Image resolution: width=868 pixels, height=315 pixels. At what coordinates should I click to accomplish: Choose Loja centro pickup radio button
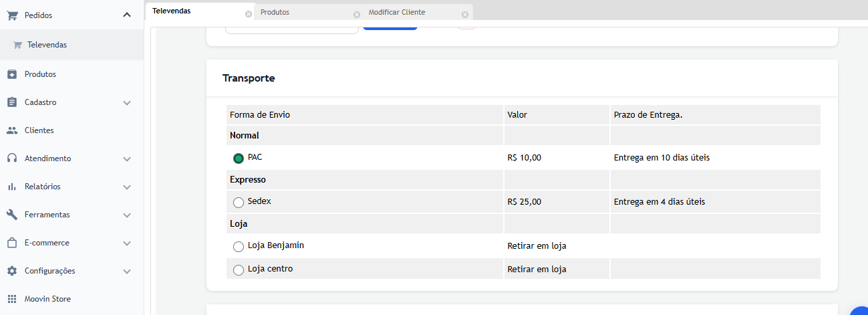point(238,270)
